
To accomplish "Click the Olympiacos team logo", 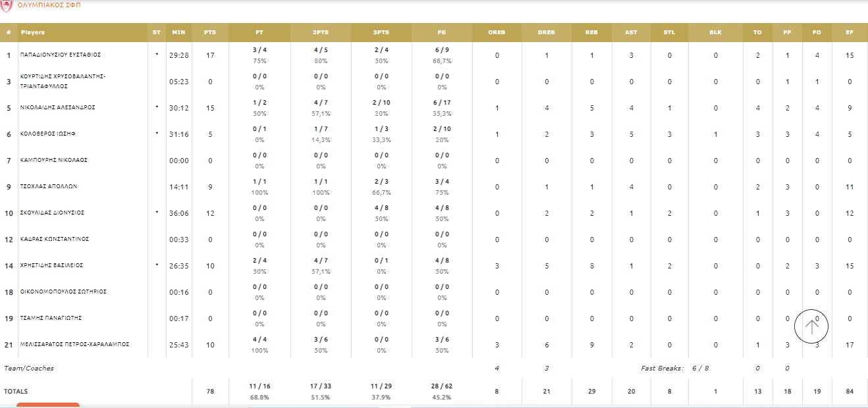I will (x=6, y=5).
